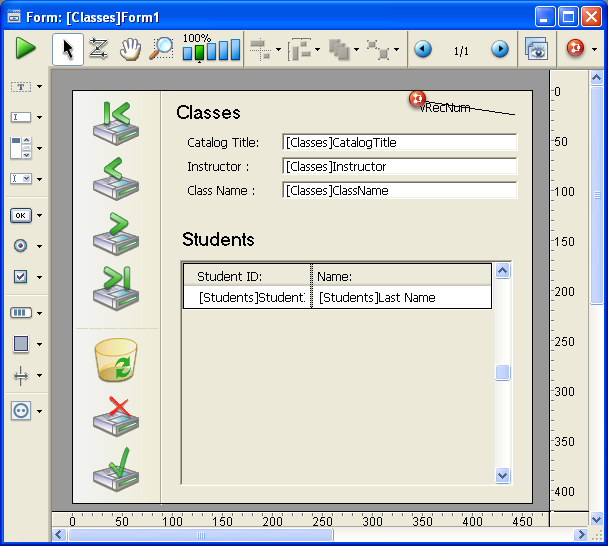Select the arrow selection tool
Viewport: 608px width, 546px height.
pos(68,49)
